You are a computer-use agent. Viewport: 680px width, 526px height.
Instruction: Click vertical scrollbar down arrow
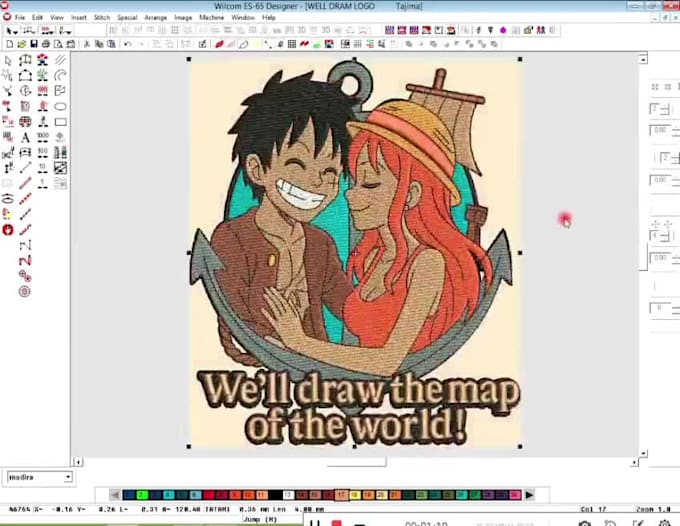pos(643,453)
